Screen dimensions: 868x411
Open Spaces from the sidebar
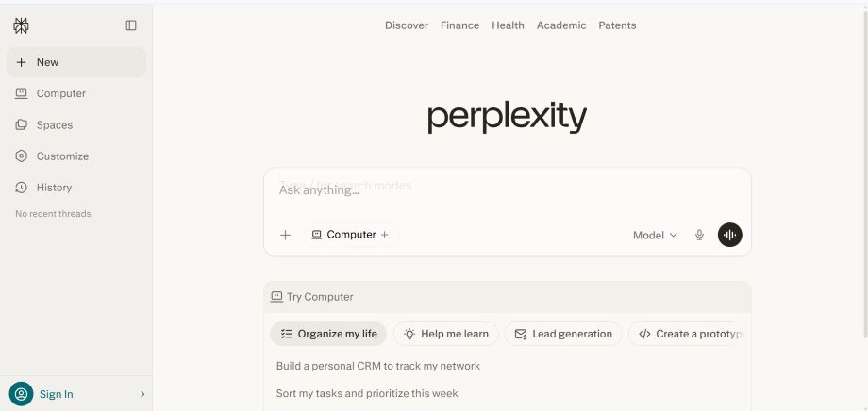(54, 124)
